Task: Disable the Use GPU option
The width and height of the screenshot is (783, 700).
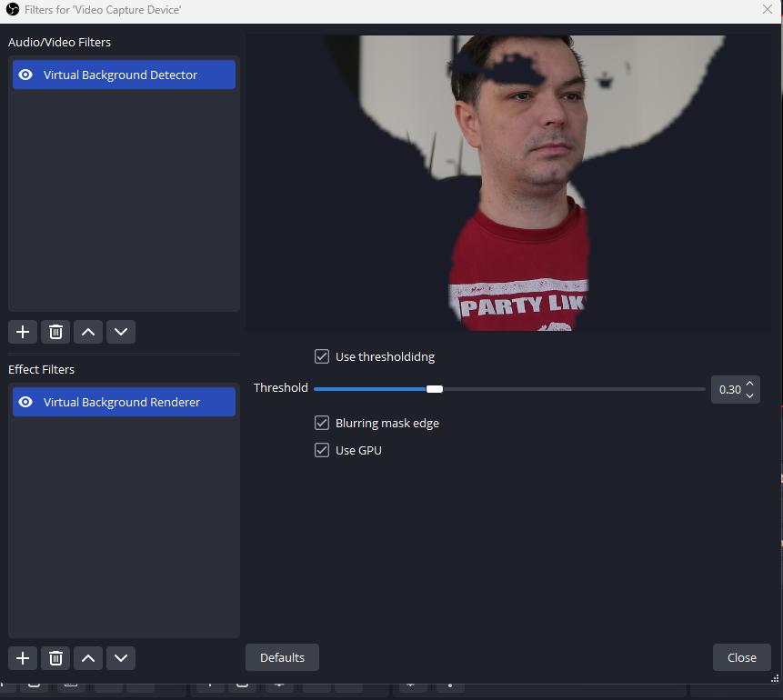Action: (x=322, y=450)
